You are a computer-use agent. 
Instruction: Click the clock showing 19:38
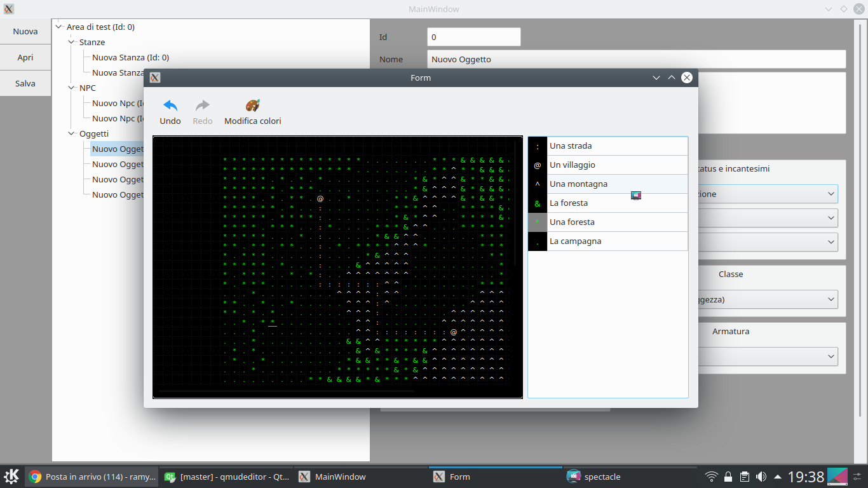[806, 477]
